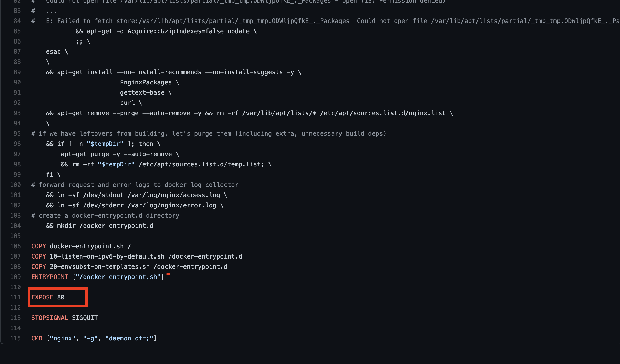Click the EXPOSE keyword on line 111

(42, 297)
